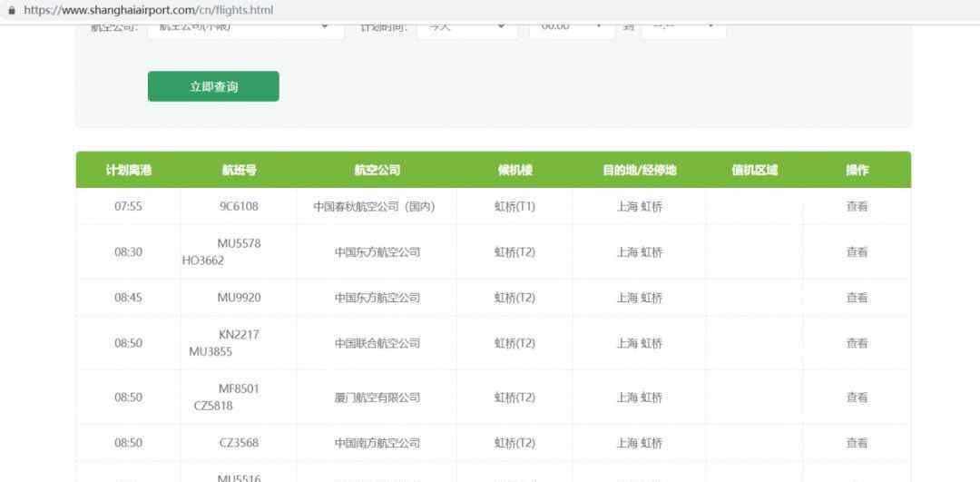Screen dimensions: 980x482
Task: Click the lock icon in the address bar
Action: [x=12, y=11]
